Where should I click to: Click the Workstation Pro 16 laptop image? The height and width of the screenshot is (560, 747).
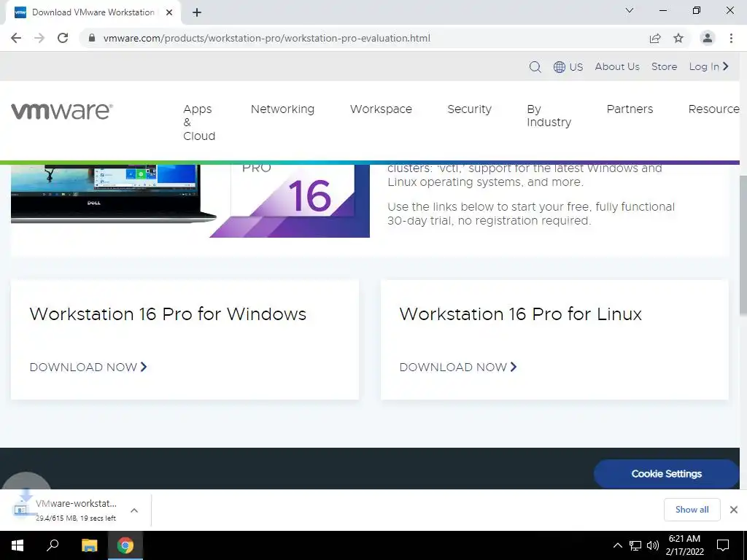coord(190,201)
